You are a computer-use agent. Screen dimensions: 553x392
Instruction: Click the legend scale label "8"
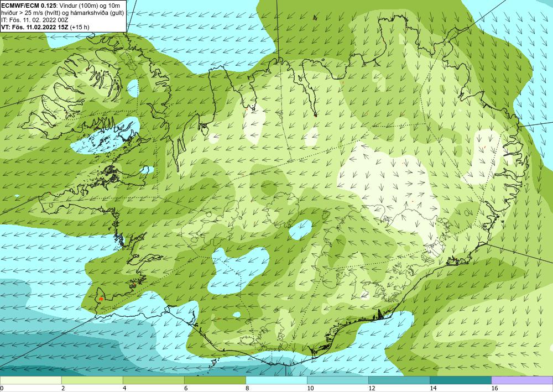[248, 388]
